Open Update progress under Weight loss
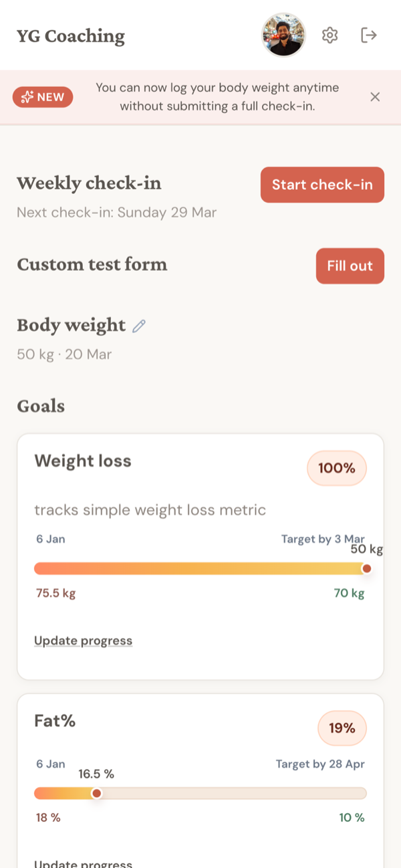 tap(83, 640)
